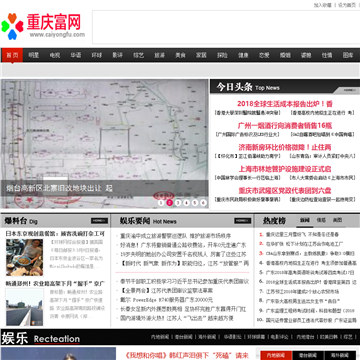Open the 华语 navigation item

(x=76, y=55)
